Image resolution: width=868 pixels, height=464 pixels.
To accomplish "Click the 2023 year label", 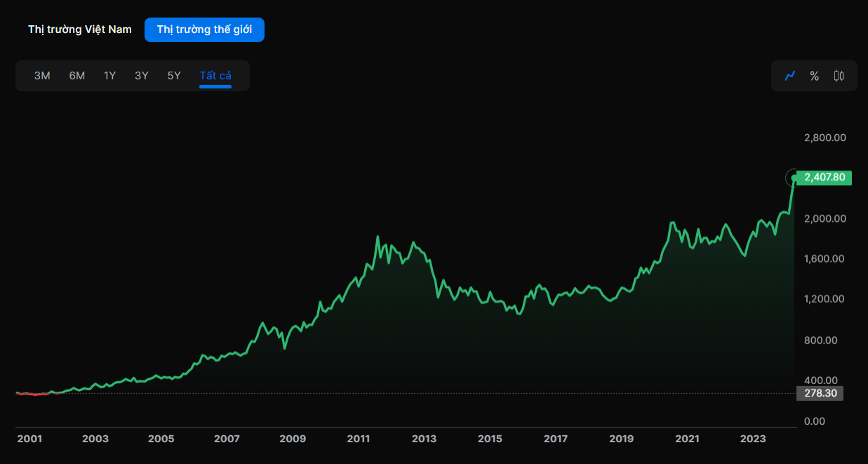I will pos(753,439).
